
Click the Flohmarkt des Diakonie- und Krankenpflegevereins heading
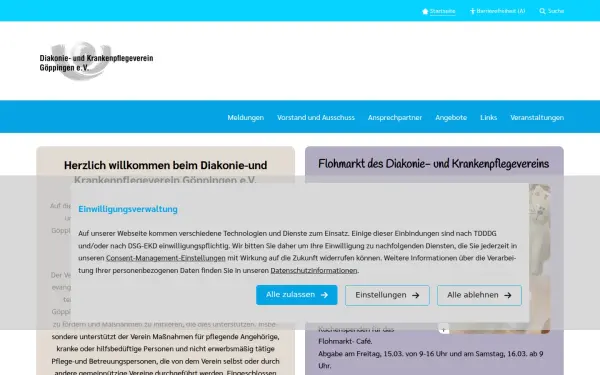(x=434, y=164)
